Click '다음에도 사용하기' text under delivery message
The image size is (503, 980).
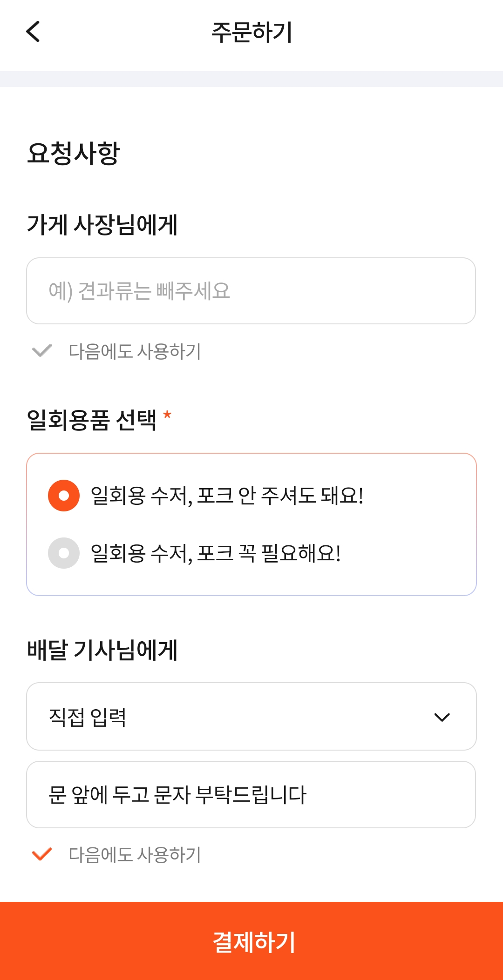[x=135, y=855]
